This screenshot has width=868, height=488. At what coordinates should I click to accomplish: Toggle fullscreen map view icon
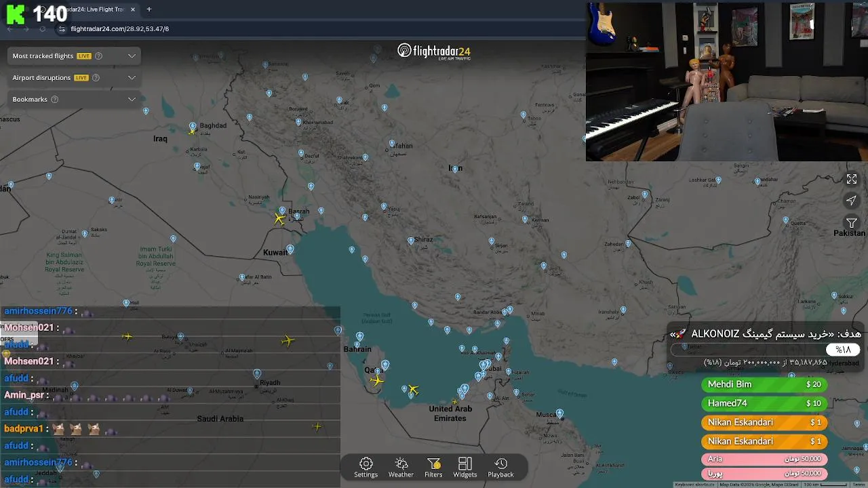(x=852, y=179)
